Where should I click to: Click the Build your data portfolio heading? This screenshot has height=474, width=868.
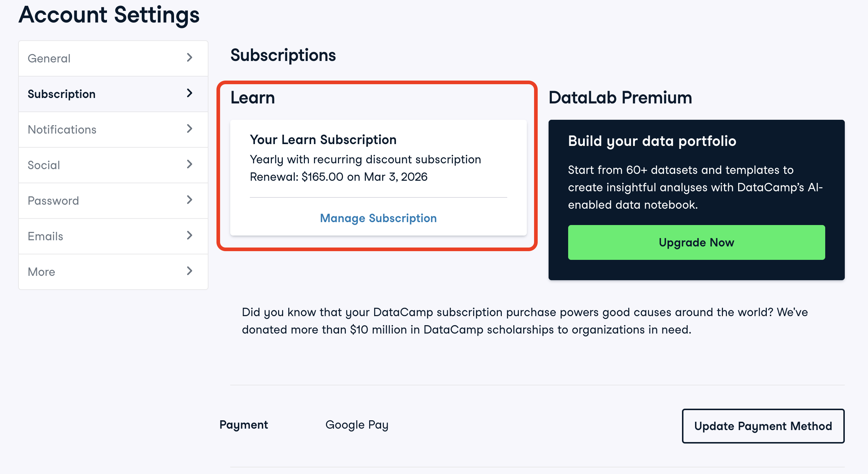pyautogui.click(x=652, y=141)
